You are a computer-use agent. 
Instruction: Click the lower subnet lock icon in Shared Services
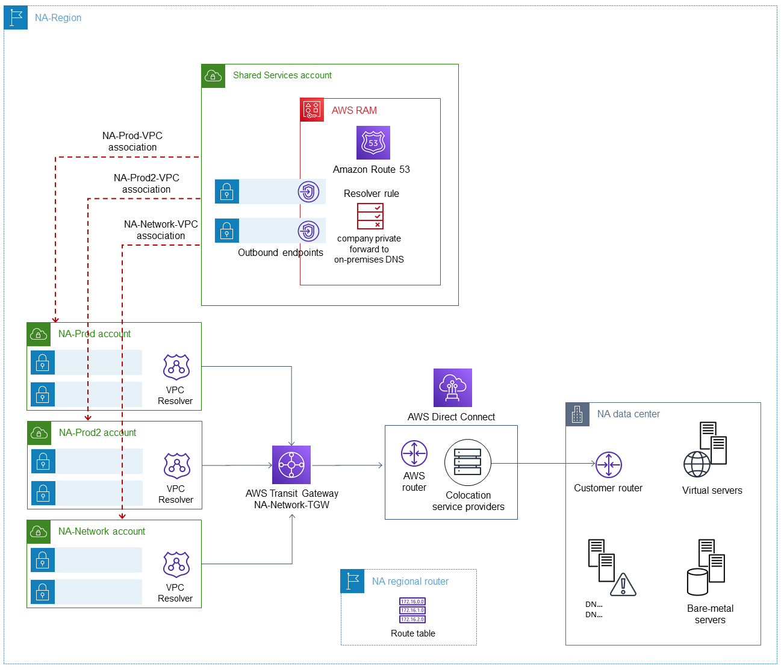(227, 231)
